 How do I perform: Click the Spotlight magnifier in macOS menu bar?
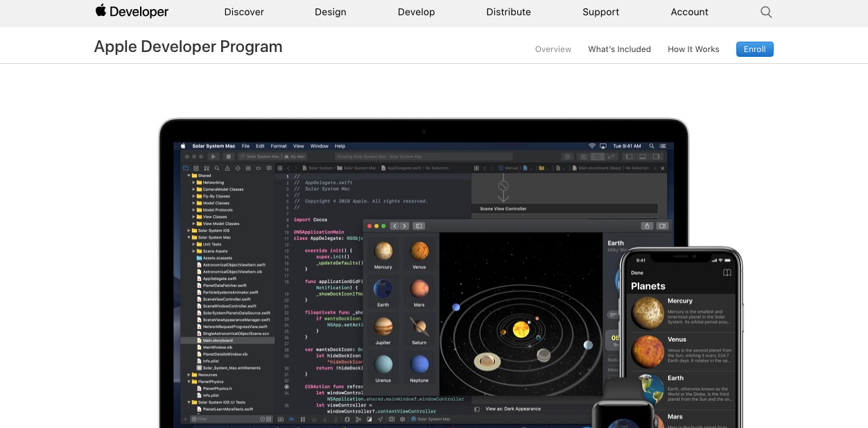click(x=650, y=146)
